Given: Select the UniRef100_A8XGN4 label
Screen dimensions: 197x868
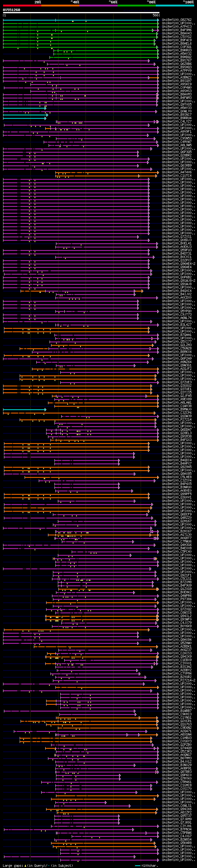Looking at the screenshot, I should (177, 735).
